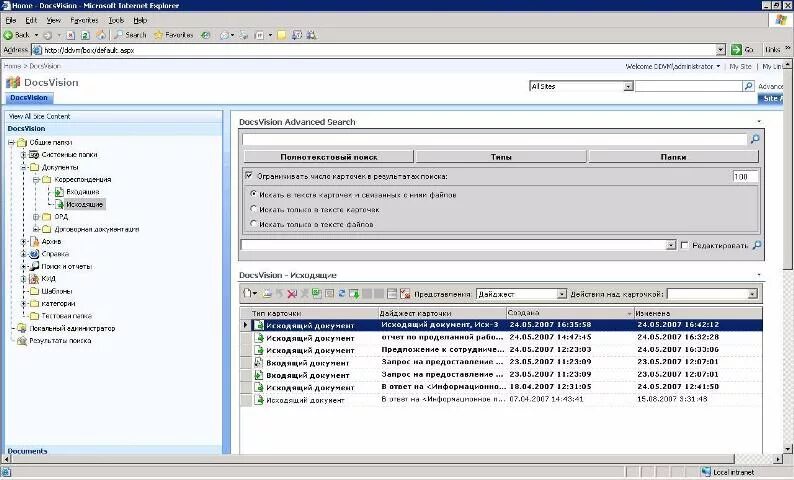Expand Договорная документация tree node

[36, 229]
